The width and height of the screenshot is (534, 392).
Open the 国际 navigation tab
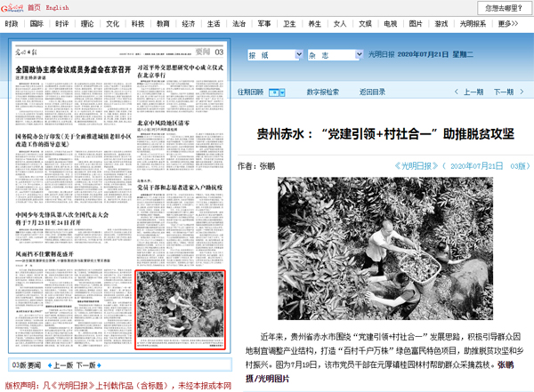point(36,25)
